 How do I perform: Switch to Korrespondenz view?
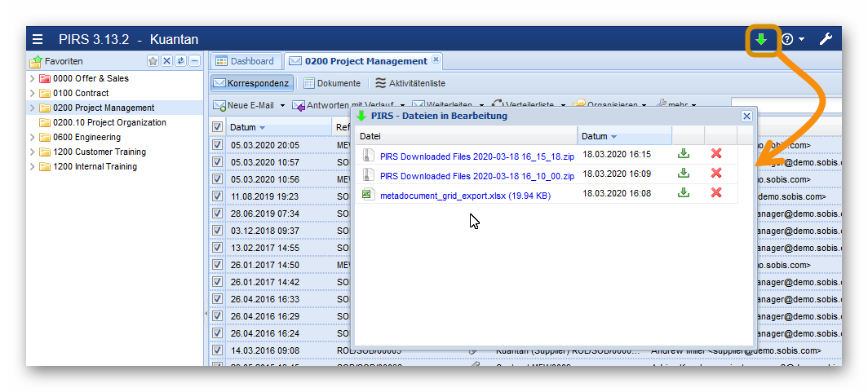tap(251, 83)
